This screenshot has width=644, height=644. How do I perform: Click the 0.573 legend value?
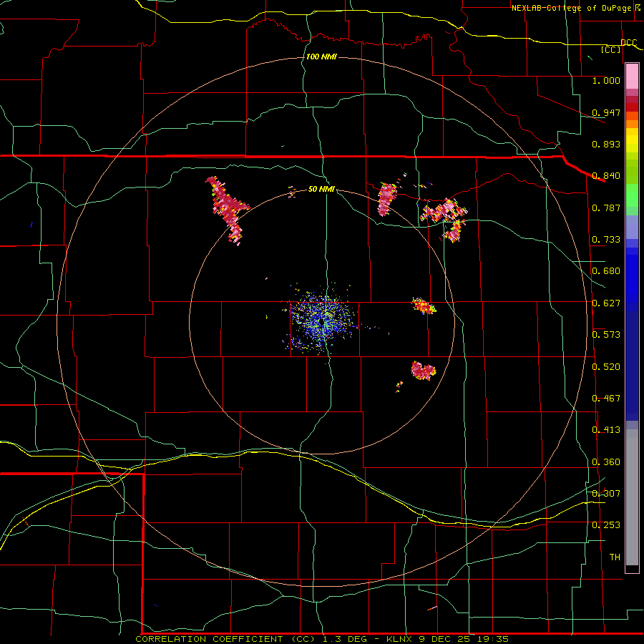(x=606, y=335)
